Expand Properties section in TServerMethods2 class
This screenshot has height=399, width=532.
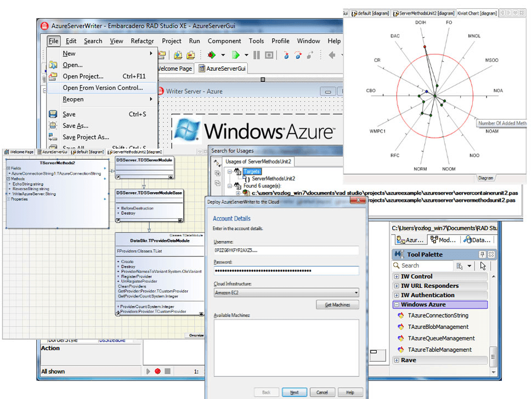click(x=8, y=200)
